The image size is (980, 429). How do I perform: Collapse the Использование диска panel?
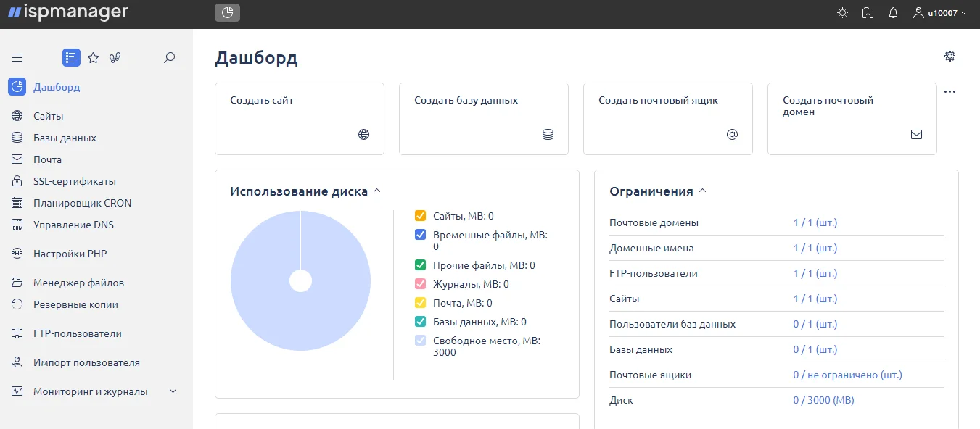point(376,191)
